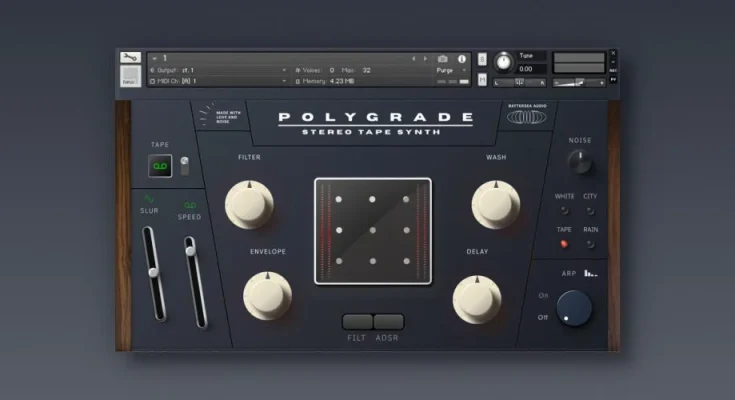Click the green Speed tape icon

point(189,204)
